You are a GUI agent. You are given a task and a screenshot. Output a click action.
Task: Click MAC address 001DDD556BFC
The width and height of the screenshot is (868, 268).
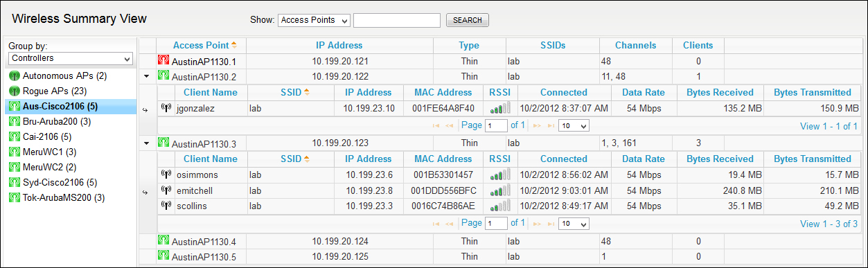(443, 190)
